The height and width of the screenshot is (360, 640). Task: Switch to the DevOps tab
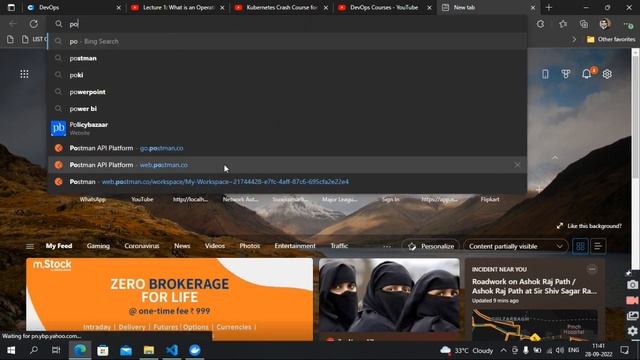point(73,7)
